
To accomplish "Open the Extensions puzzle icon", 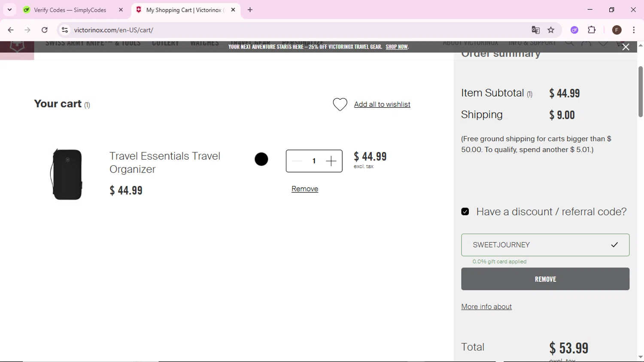I will (592, 30).
